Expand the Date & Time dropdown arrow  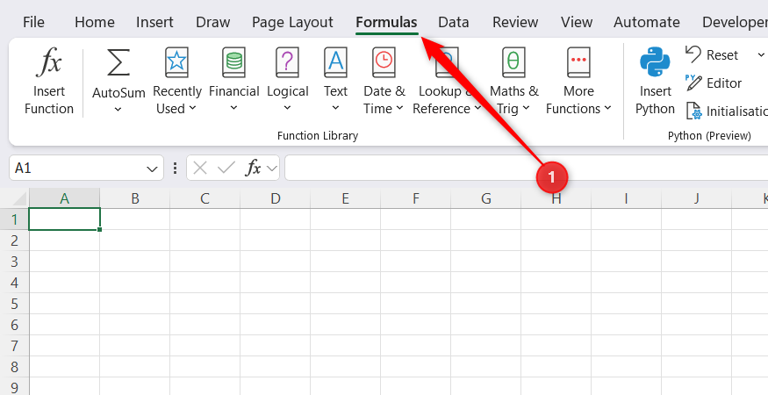[400, 108]
